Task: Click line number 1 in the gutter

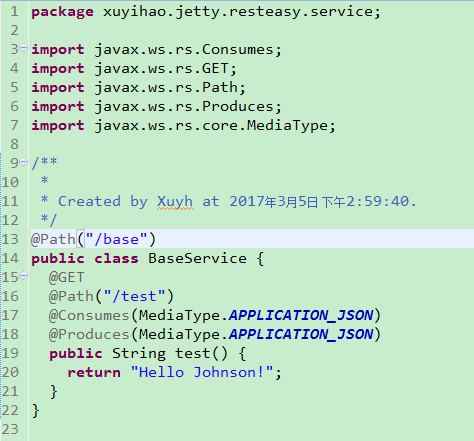Action: tap(14, 12)
